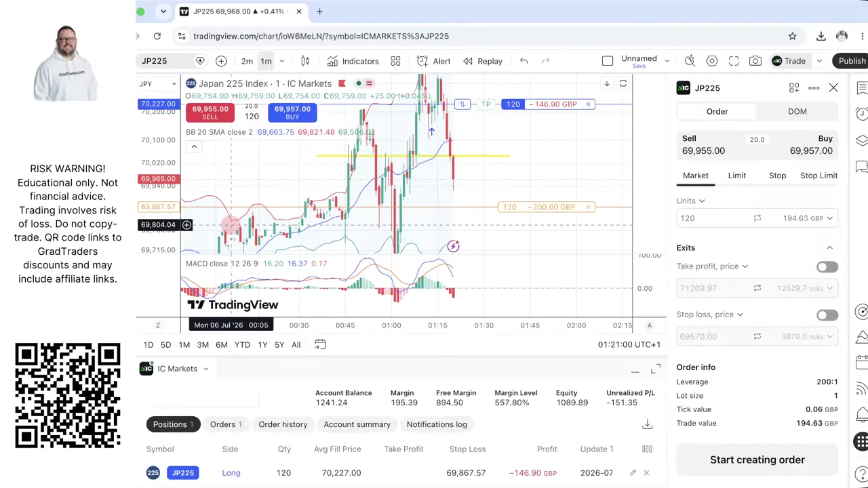Open the Indicators menu
Image resolution: width=868 pixels, height=488 pixels.
click(x=353, y=62)
